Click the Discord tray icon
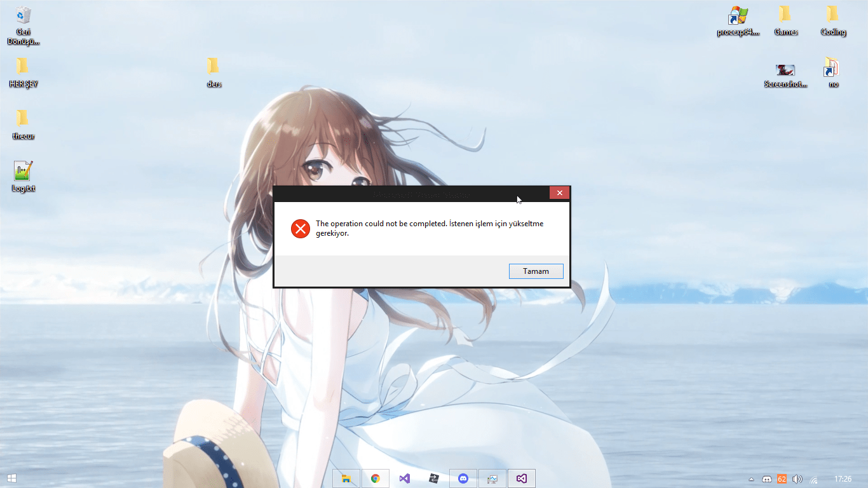Screen dimensions: 868x488 [767, 479]
